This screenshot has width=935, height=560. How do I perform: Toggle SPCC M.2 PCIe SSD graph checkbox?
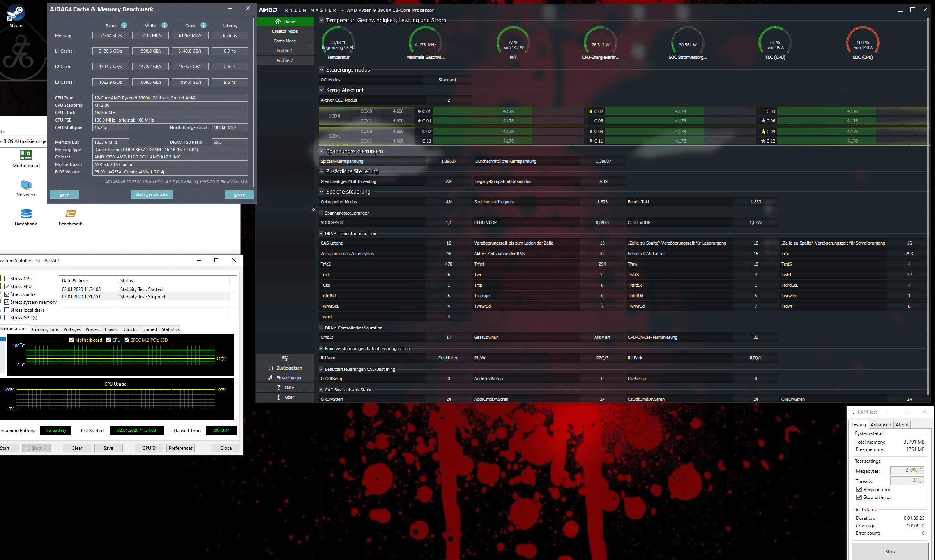127,340
